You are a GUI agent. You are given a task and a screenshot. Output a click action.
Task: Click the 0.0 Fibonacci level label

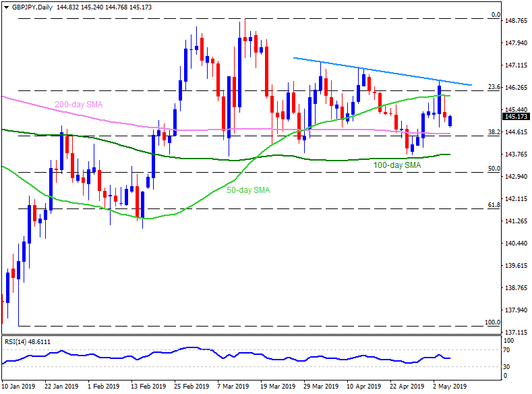494,15
